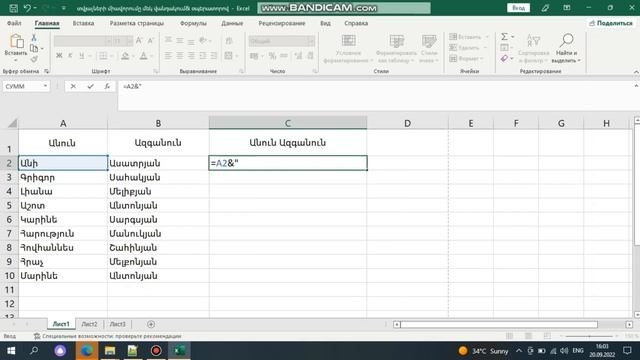
Task: Click Delete cells (Удалить) button
Action: (468, 47)
